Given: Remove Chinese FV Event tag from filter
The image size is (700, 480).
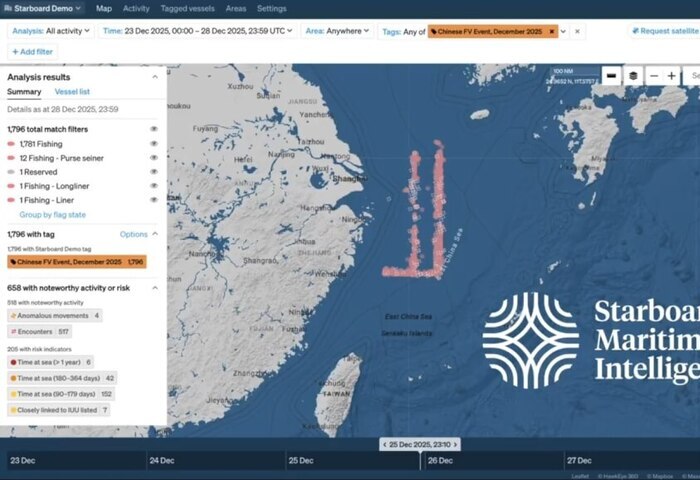Looking at the screenshot, I should click(551, 32).
